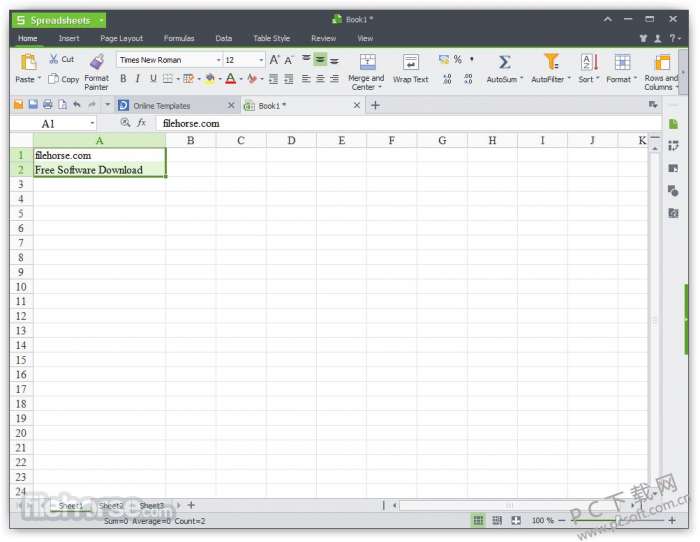Print the workbook from the quick toolbar
This screenshot has height=542, width=700.
48,105
